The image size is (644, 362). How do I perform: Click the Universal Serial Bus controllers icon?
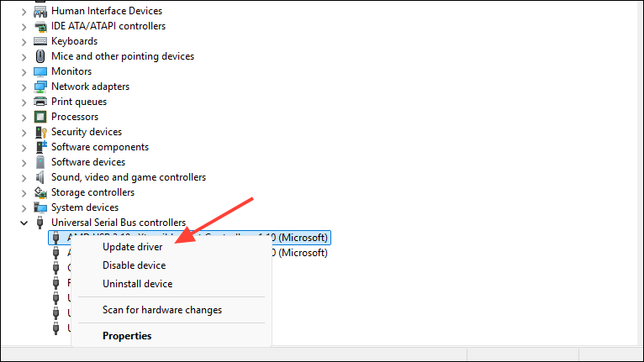click(40, 223)
